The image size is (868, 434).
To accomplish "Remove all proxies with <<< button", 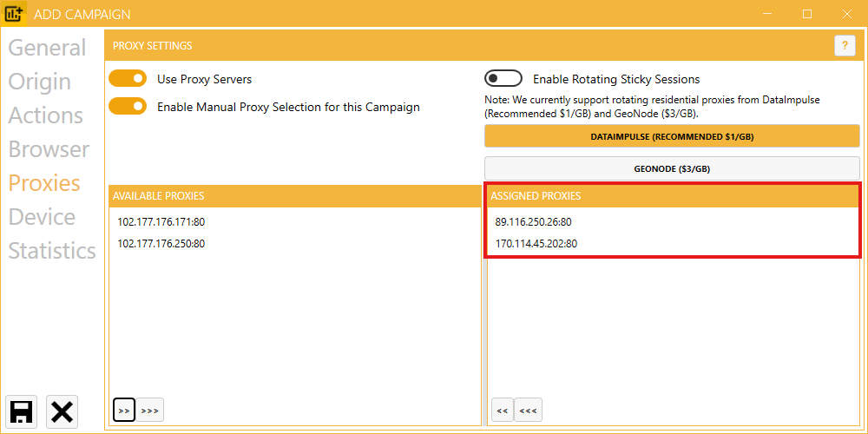I will (528, 410).
